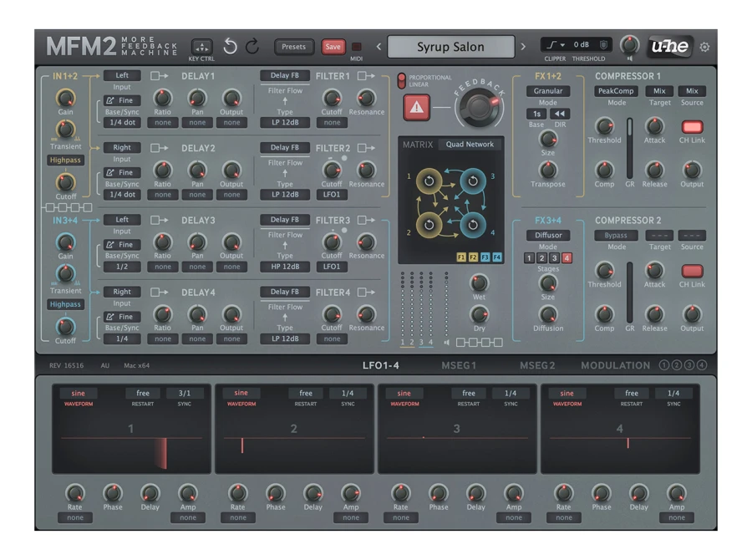The image size is (752, 560).
Task: Click the DELAY4 routing arrow icon
Action: pyautogui.click(x=160, y=292)
